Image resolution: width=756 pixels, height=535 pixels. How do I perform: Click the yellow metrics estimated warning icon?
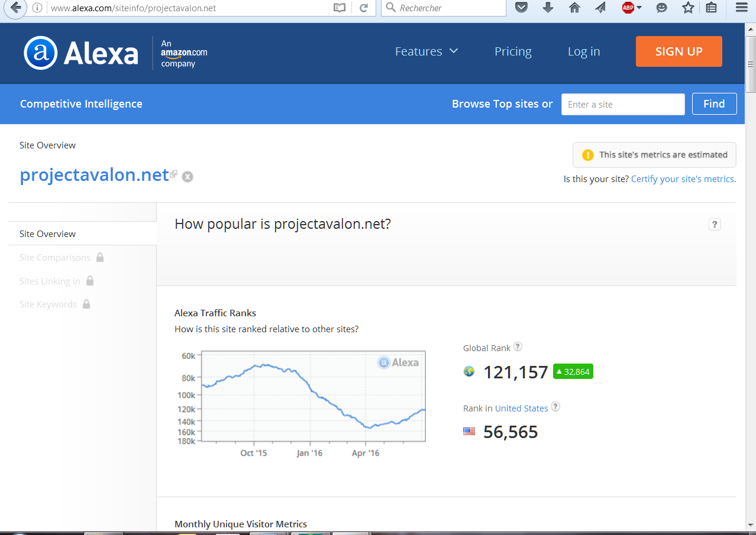point(587,155)
